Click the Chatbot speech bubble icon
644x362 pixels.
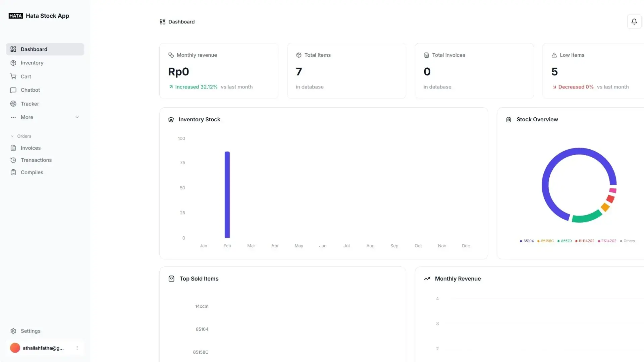click(x=13, y=90)
